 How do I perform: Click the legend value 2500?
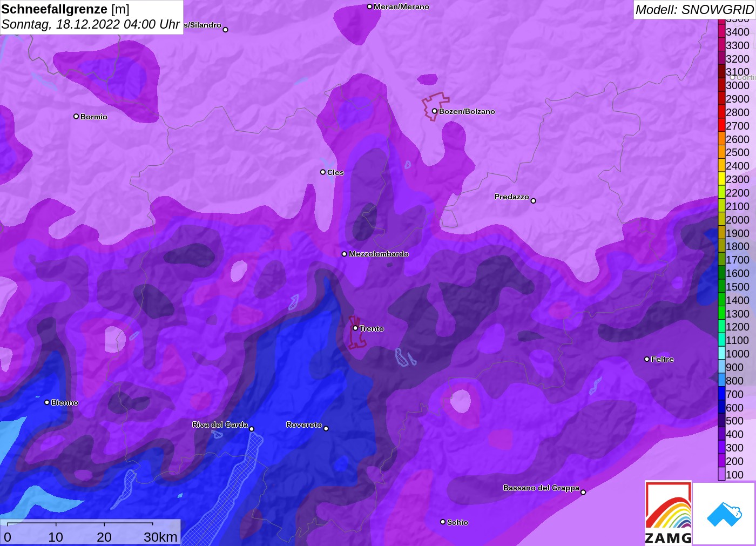(738, 152)
